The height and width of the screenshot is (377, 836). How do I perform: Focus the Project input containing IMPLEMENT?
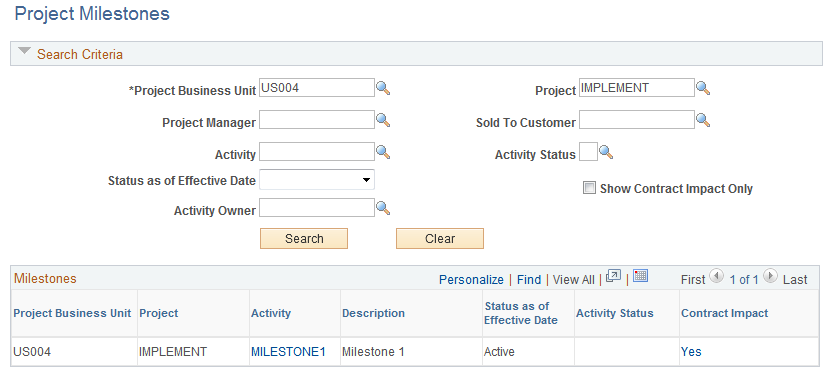pyautogui.click(x=637, y=87)
